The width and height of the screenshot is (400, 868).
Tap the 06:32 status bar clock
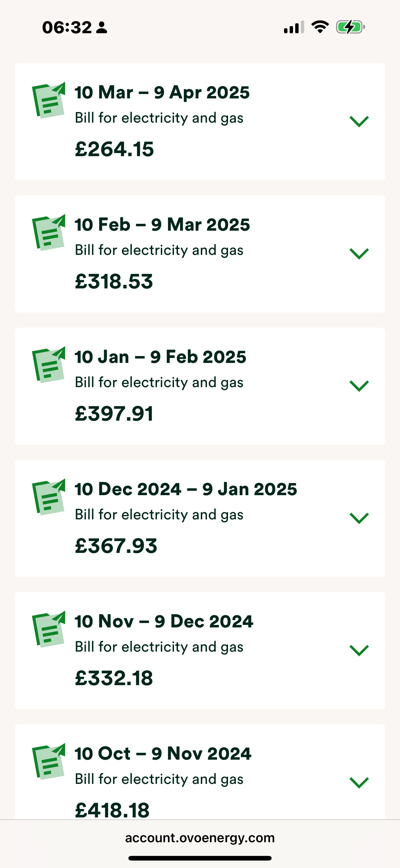[x=67, y=27]
